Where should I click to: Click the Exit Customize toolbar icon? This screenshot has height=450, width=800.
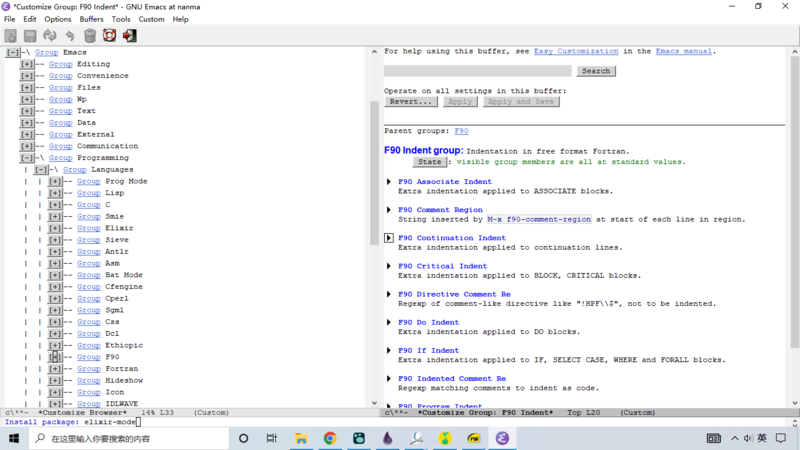pyautogui.click(x=130, y=36)
